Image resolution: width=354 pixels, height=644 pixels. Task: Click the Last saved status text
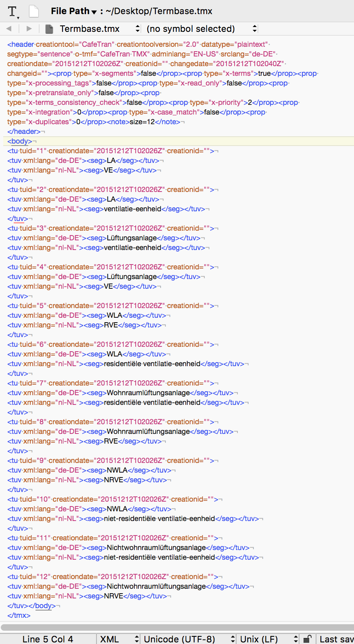336,639
